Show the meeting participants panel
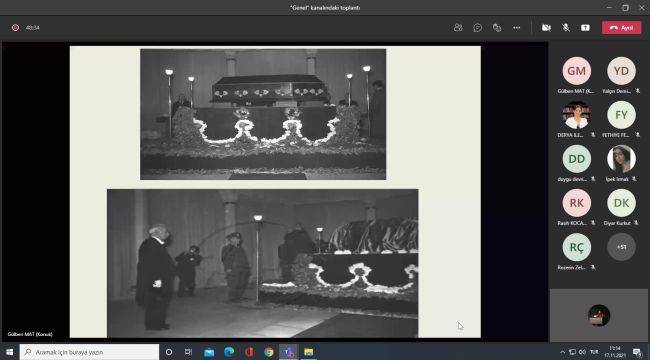This screenshot has width=650, height=360. point(458,28)
